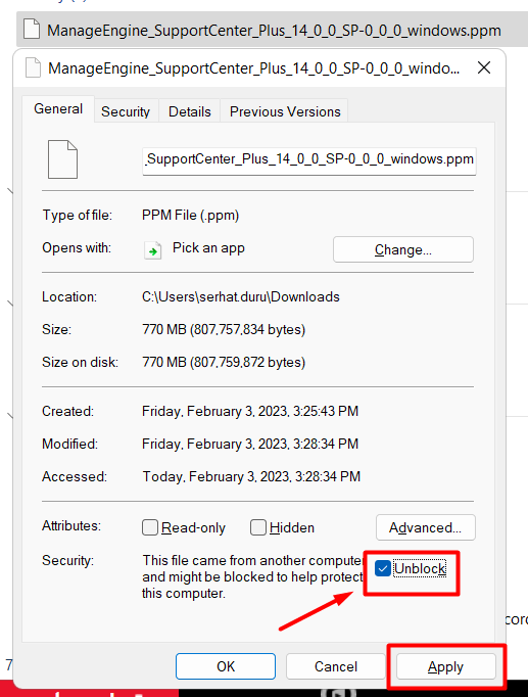Screen dimensions: 528x698
Task: Click the Size value 807,757,834 bytes
Action: (x=224, y=329)
